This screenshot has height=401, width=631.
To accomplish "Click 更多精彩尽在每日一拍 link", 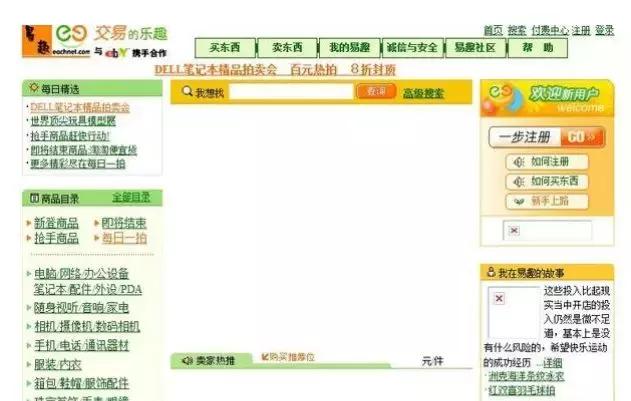I will (x=78, y=163).
